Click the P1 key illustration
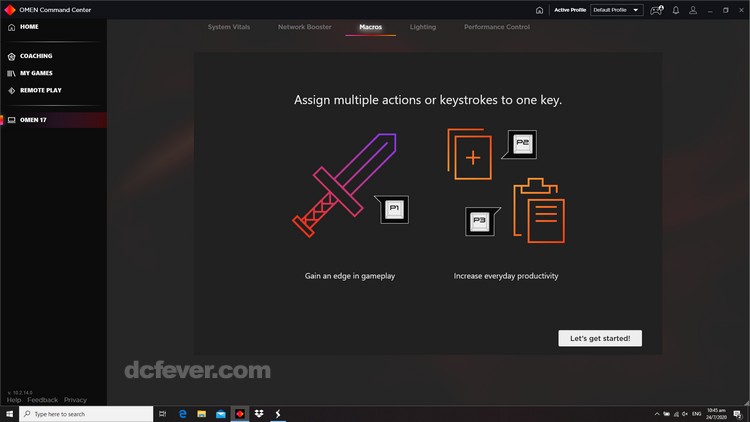 (394, 209)
